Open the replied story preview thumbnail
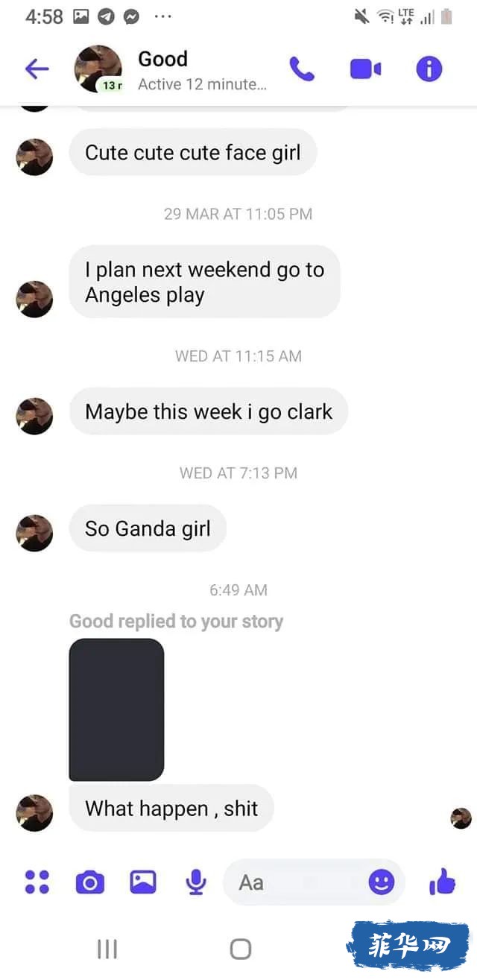Viewport: 477px width, 980px height. pos(116,709)
